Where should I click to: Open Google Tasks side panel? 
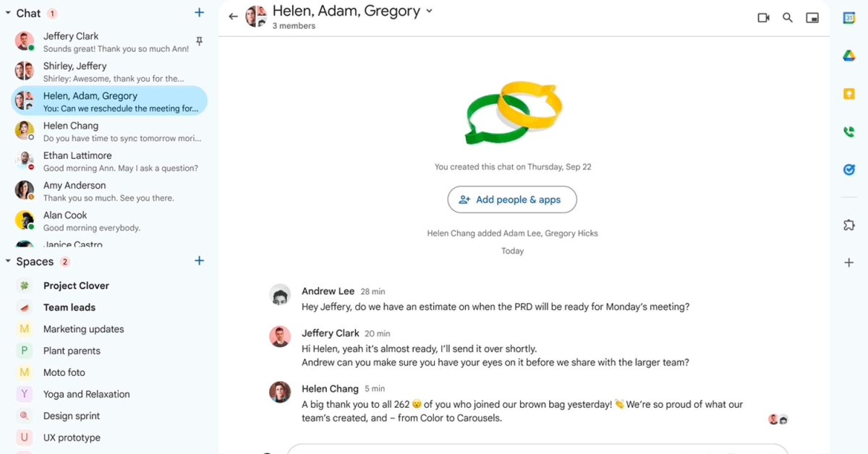pyautogui.click(x=849, y=169)
